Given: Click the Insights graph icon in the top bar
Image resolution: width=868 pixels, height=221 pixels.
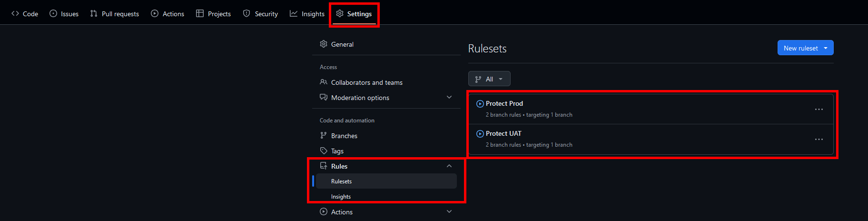Looking at the screenshot, I should [294, 13].
